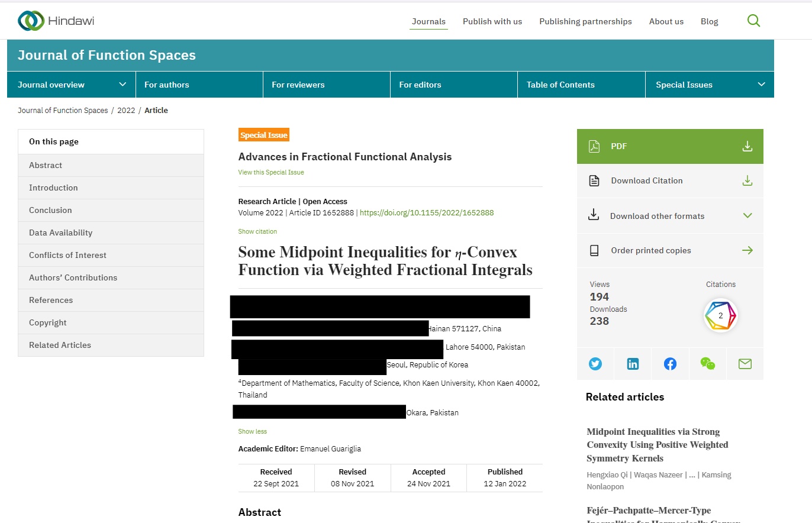Expand the Special Issues menu

click(x=709, y=85)
